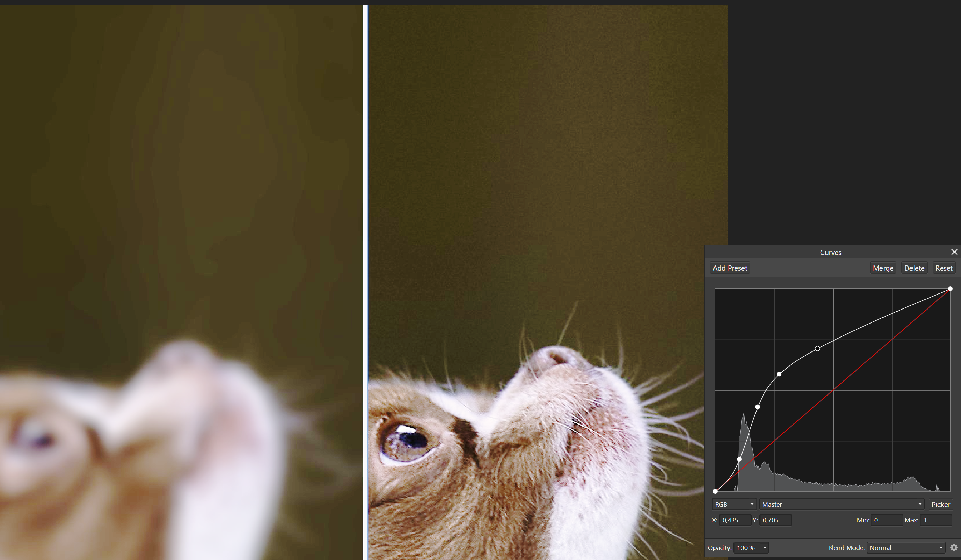Open the RGB color model dropdown

[x=733, y=504]
